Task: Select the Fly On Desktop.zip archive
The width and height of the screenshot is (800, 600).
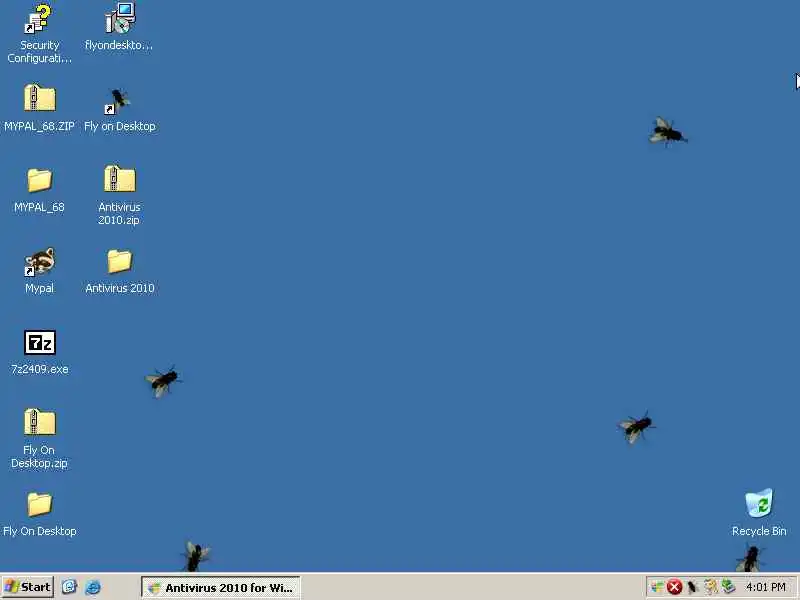Action: (39, 439)
